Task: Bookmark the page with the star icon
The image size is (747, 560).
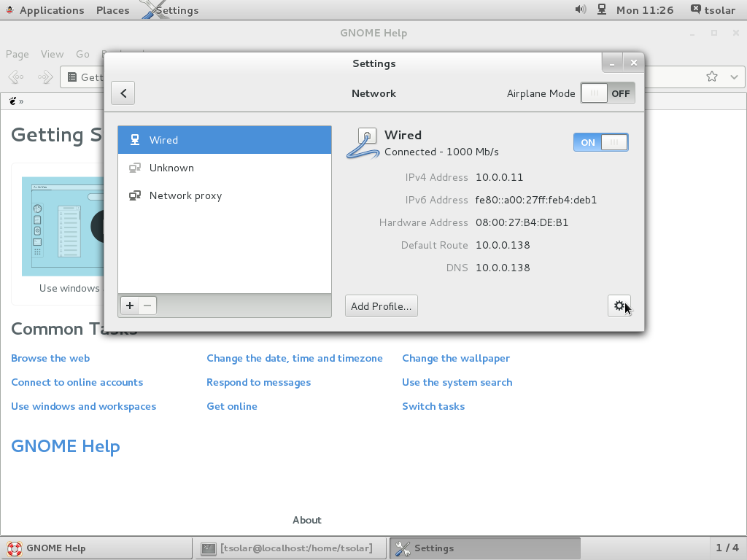Action: (x=712, y=77)
